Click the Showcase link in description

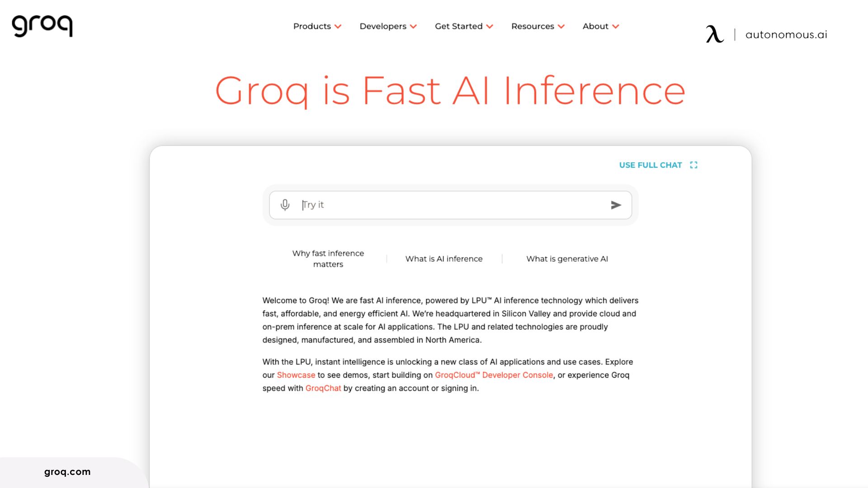296,375
